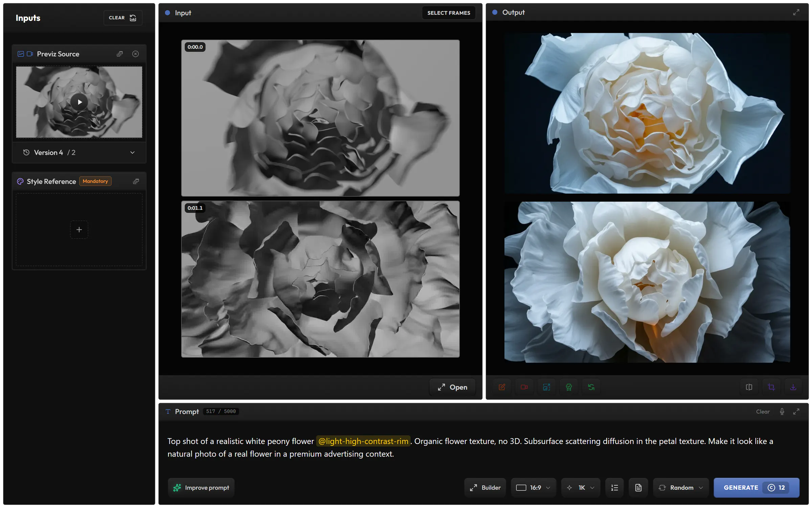812x508 pixels.
Task: Click the Previz Source copy stack icon
Action: pyautogui.click(x=120, y=54)
